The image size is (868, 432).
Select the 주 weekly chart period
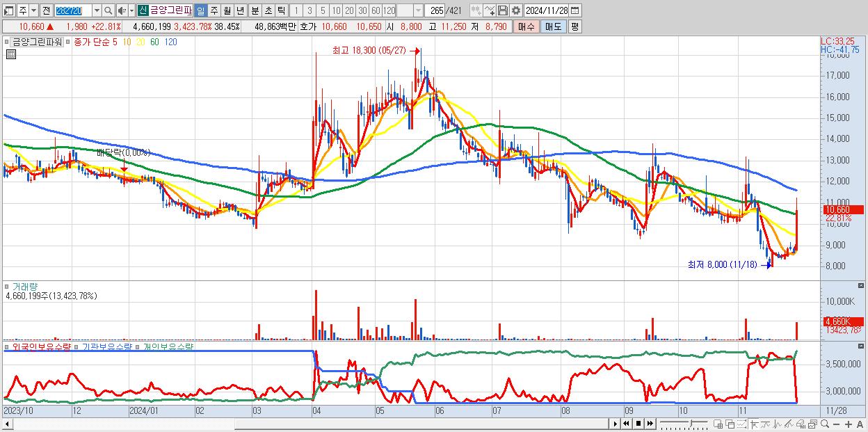tap(214, 10)
